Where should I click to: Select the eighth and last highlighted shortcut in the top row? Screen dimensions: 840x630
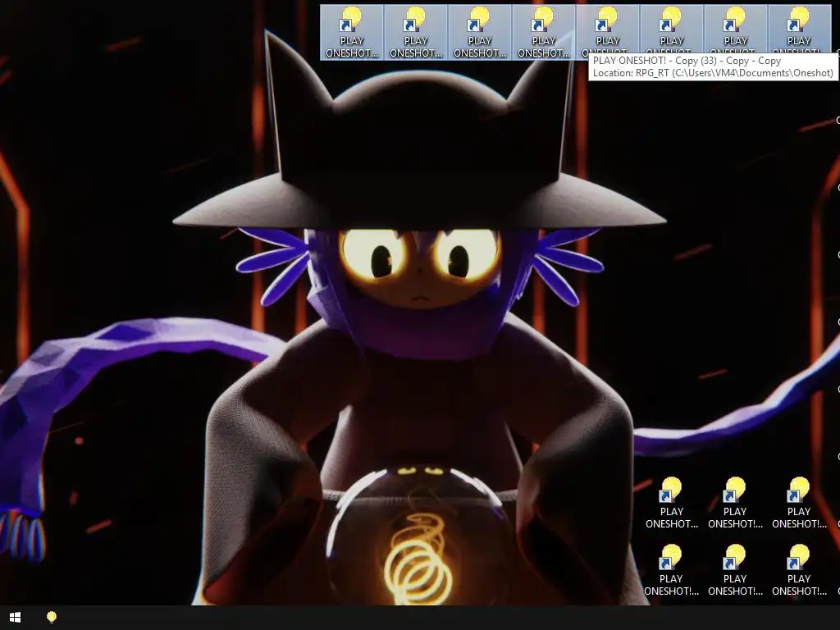[x=799, y=30]
